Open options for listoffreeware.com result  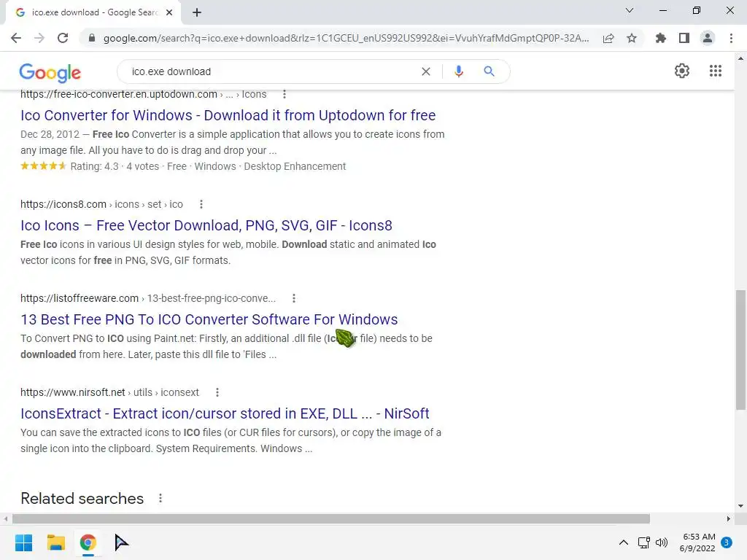coord(294,298)
